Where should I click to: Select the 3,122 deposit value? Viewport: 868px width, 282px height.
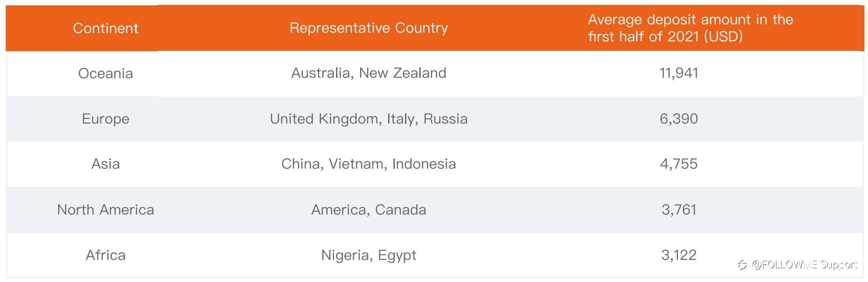pyautogui.click(x=679, y=255)
